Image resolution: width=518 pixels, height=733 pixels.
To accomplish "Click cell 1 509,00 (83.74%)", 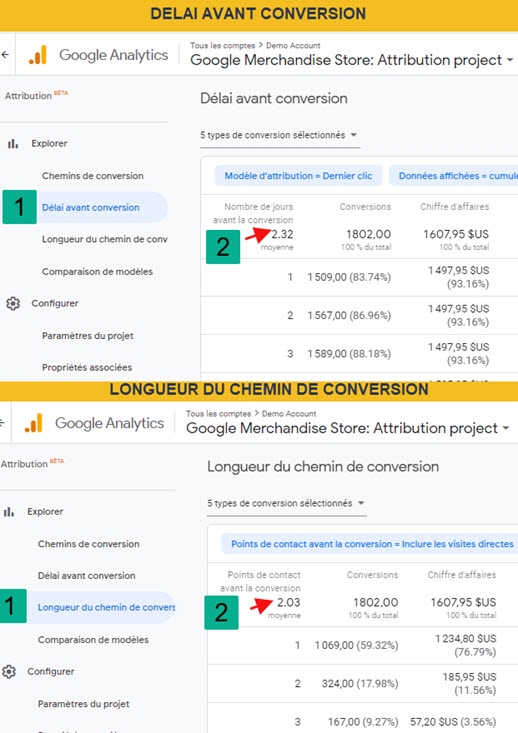I will pos(349,277).
